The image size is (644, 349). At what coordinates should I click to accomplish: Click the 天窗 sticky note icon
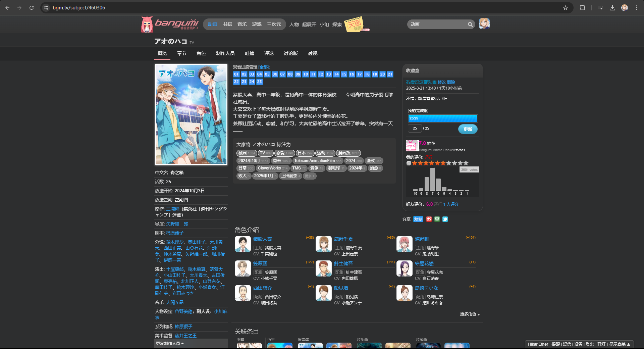[355, 24]
